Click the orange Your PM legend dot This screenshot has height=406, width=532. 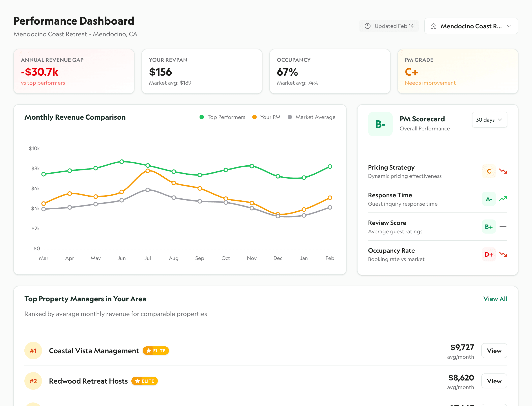254,117
